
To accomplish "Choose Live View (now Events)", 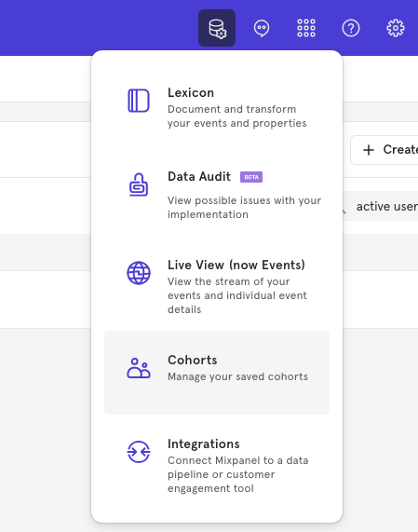I will 217,286.
